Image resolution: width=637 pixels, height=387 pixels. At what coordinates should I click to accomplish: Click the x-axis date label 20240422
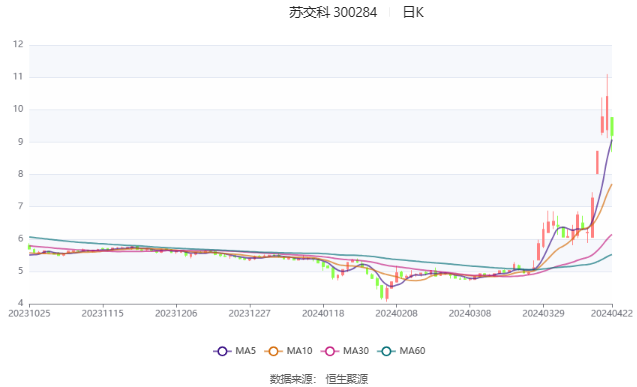coord(612,313)
